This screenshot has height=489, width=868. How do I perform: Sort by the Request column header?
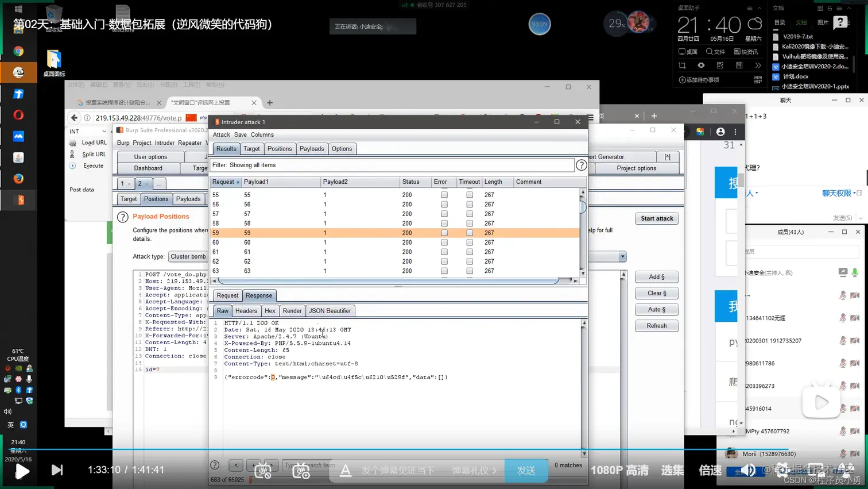pos(226,182)
